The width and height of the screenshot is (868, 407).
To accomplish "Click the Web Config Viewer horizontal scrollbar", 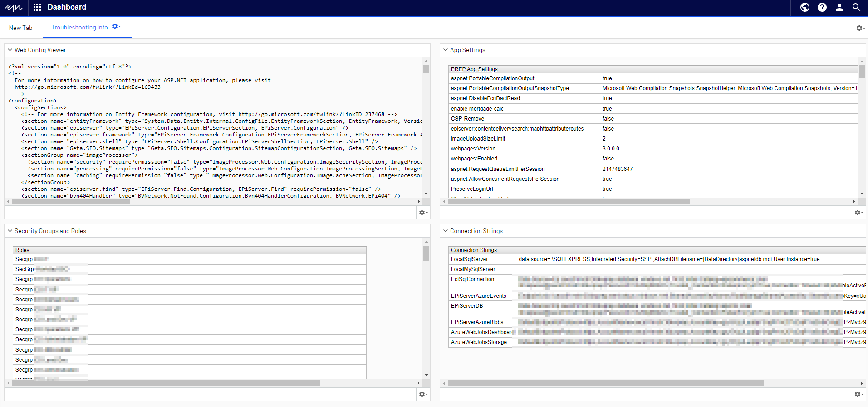I will click(x=71, y=202).
